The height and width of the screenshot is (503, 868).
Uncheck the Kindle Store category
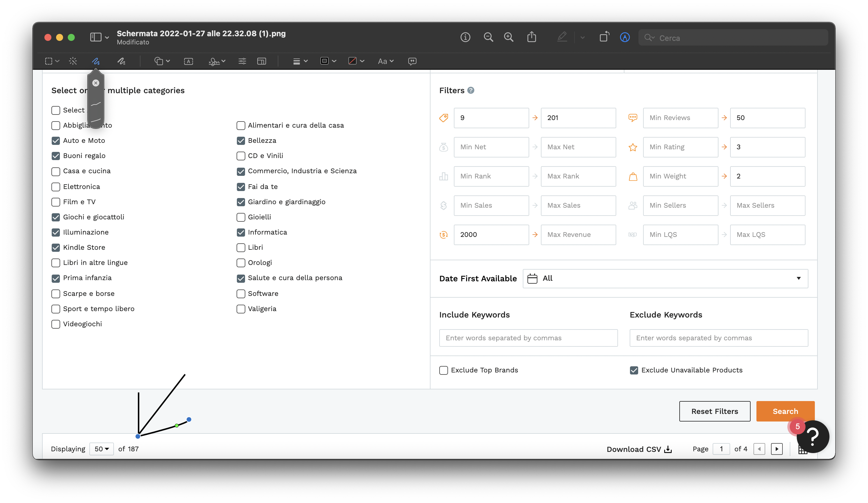pos(55,248)
